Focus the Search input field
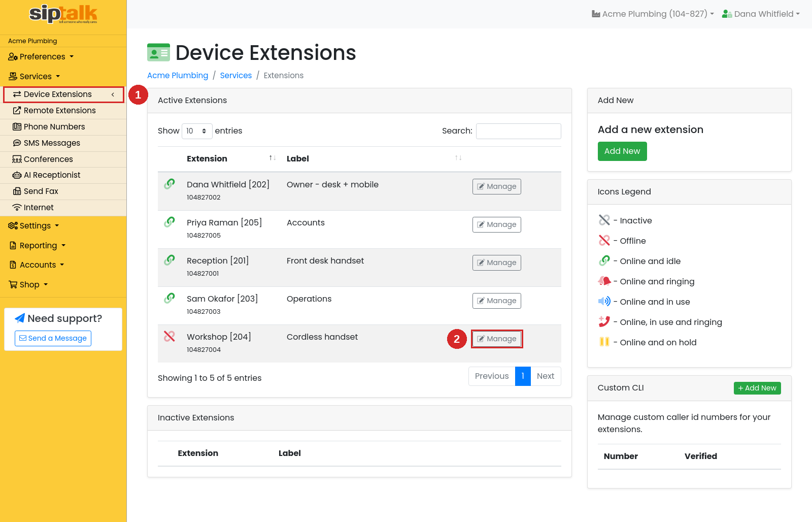This screenshot has height=522, width=812. (x=519, y=131)
